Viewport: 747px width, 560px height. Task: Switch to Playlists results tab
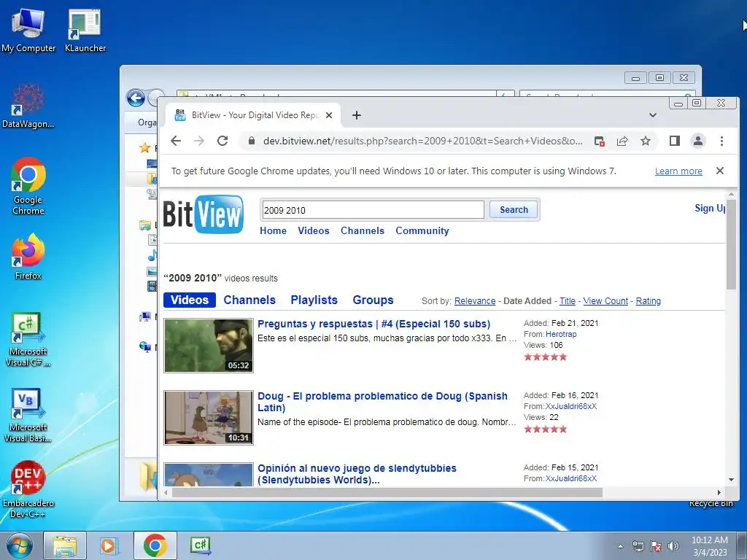314,300
